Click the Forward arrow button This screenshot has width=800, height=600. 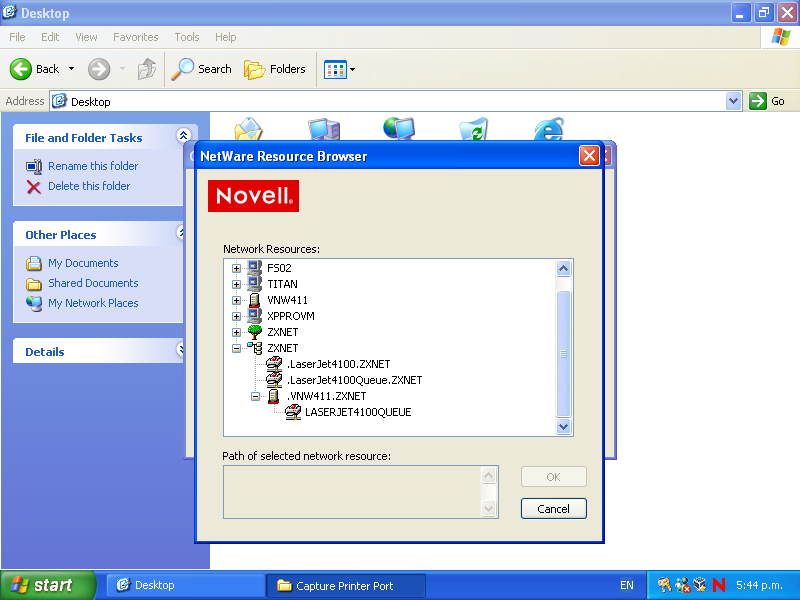pos(99,69)
